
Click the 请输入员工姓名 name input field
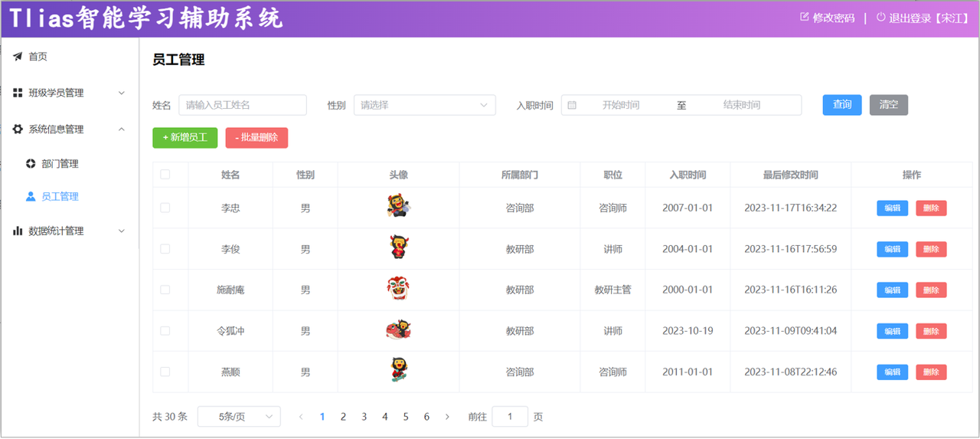(x=242, y=105)
